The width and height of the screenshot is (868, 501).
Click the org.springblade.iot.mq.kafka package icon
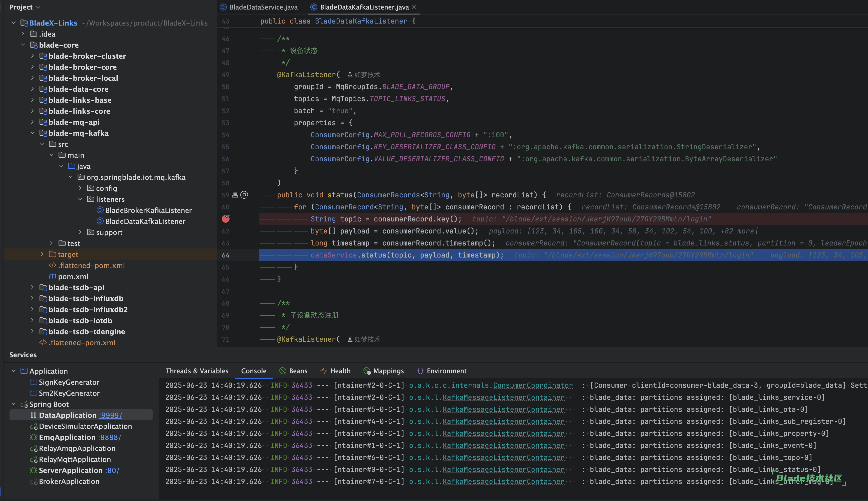81,177
